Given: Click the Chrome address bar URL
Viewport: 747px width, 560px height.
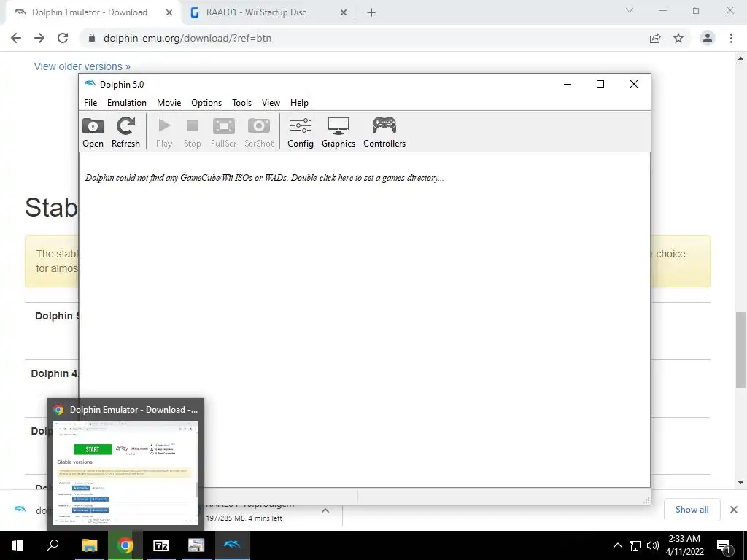Looking at the screenshot, I should [x=187, y=38].
